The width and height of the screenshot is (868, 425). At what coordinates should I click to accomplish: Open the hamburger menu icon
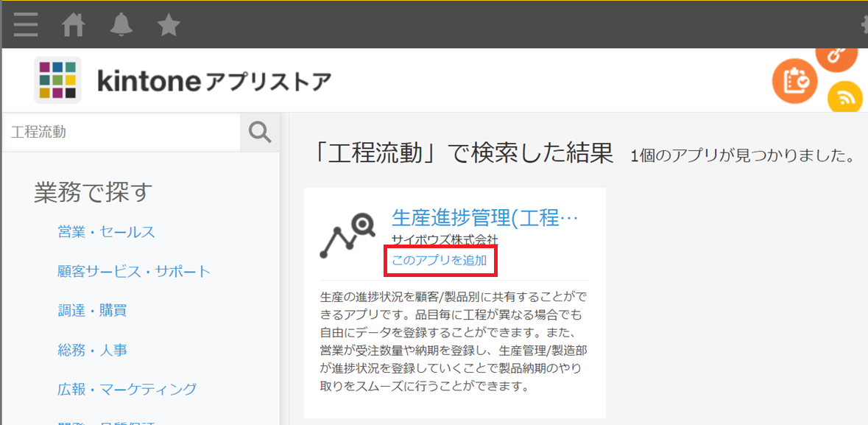pyautogui.click(x=26, y=24)
